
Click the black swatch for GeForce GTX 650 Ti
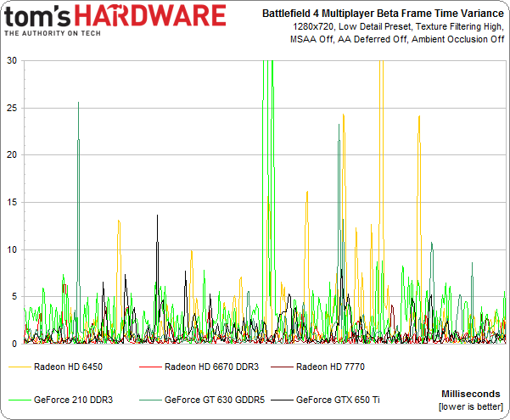282,400
